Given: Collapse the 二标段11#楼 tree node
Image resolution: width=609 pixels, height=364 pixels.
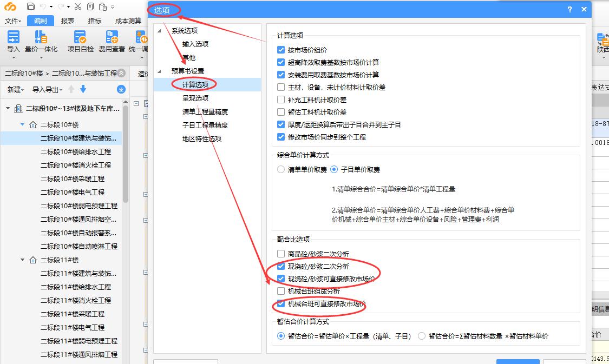Looking at the screenshot, I should [23, 260].
